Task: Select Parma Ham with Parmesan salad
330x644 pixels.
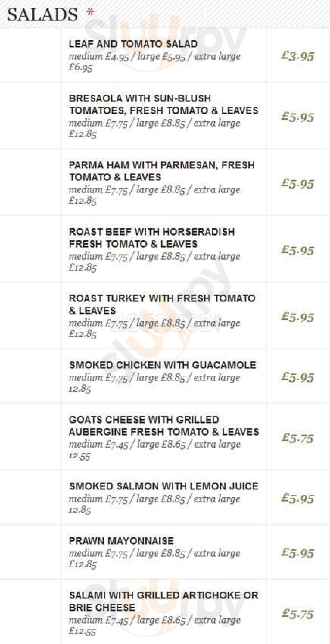Action: (162, 171)
